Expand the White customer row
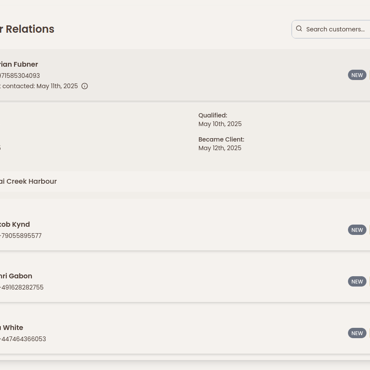Image resolution: width=370 pixels, height=370 pixels. click(185, 333)
